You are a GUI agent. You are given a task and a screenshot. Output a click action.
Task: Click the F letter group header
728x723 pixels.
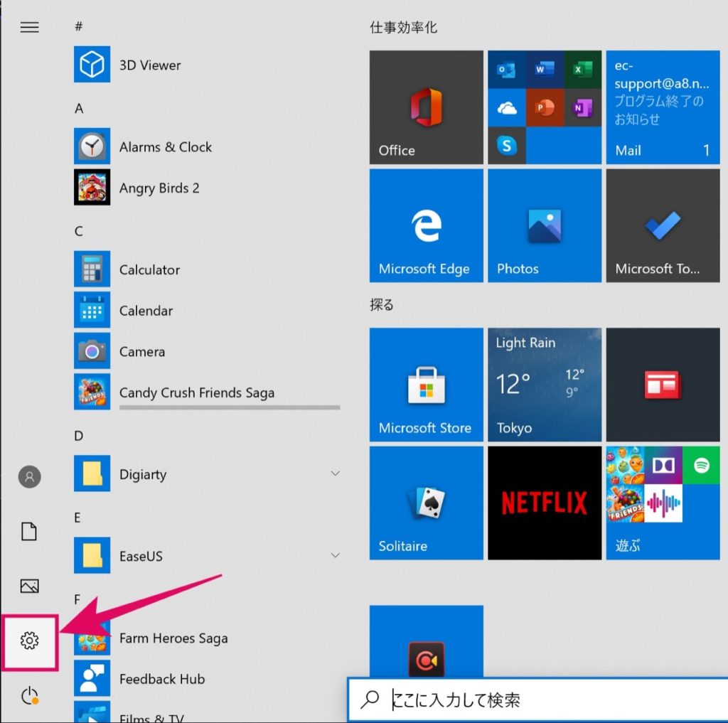[x=77, y=599]
